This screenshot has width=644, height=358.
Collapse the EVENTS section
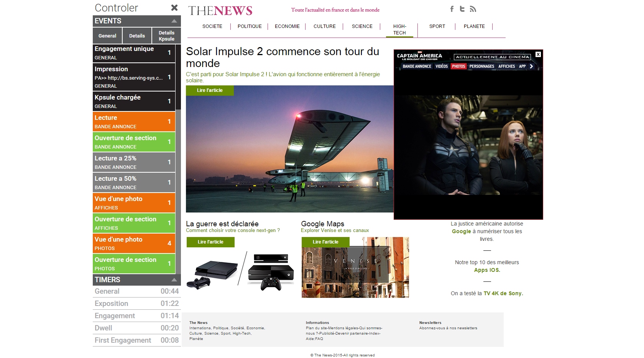point(174,21)
